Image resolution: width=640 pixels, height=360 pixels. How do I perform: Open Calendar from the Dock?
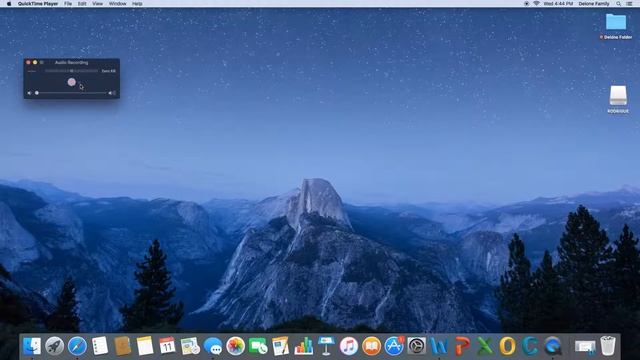pos(167,346)
